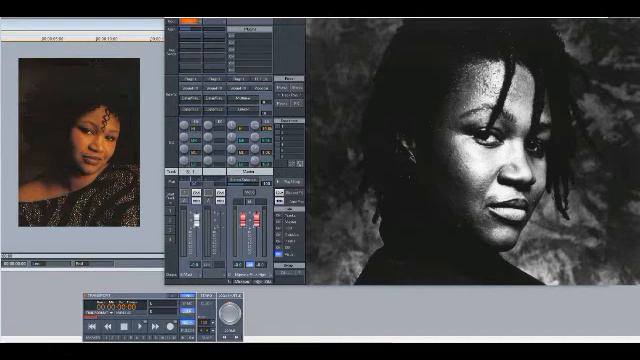Start playback with the transport play button
The height and width of the screenshot is (360, 640).
pyautogui.click(x=139, y=327)
